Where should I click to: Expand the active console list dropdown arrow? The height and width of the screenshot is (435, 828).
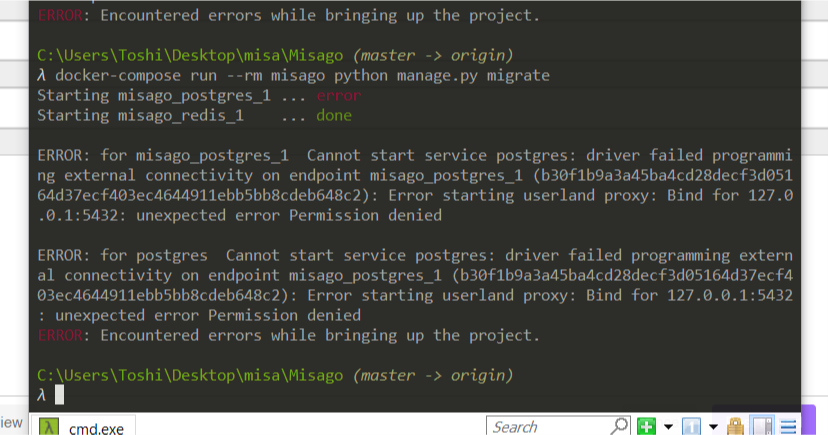711,428
